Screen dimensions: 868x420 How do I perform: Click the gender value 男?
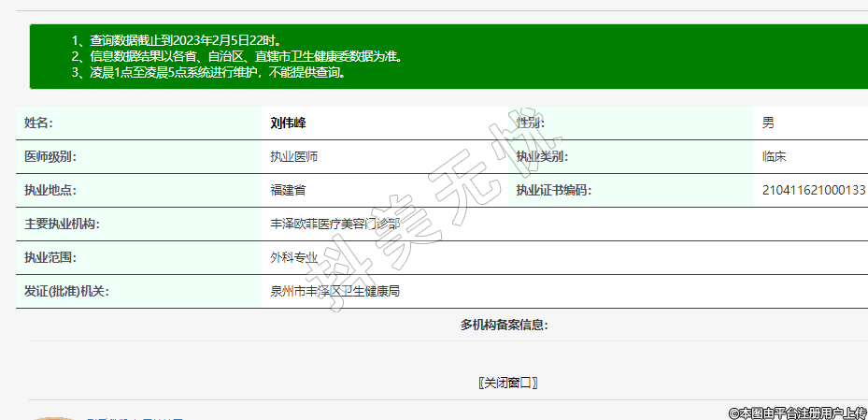click(768, 123)
